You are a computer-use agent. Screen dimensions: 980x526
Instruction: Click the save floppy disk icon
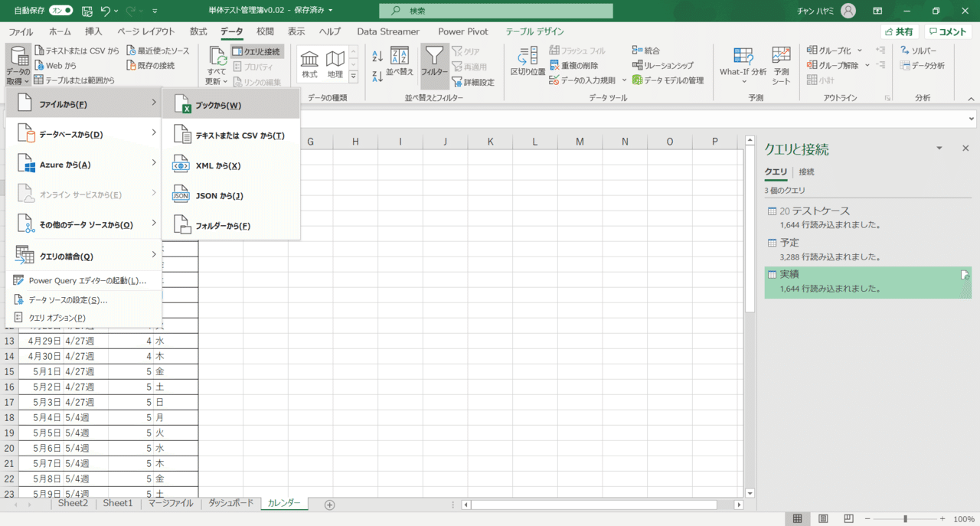coord(87,11)
